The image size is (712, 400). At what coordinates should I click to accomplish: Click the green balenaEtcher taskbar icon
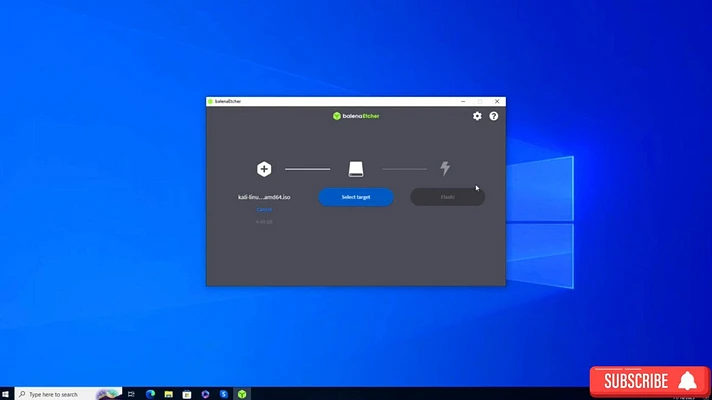click(x=242, y=394)
